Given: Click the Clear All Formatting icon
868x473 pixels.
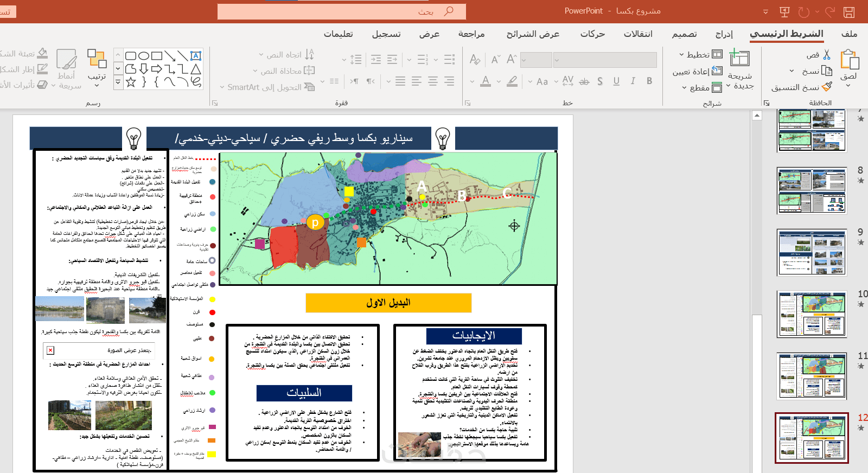Looking at the screenshot, I should pos(475,59).
